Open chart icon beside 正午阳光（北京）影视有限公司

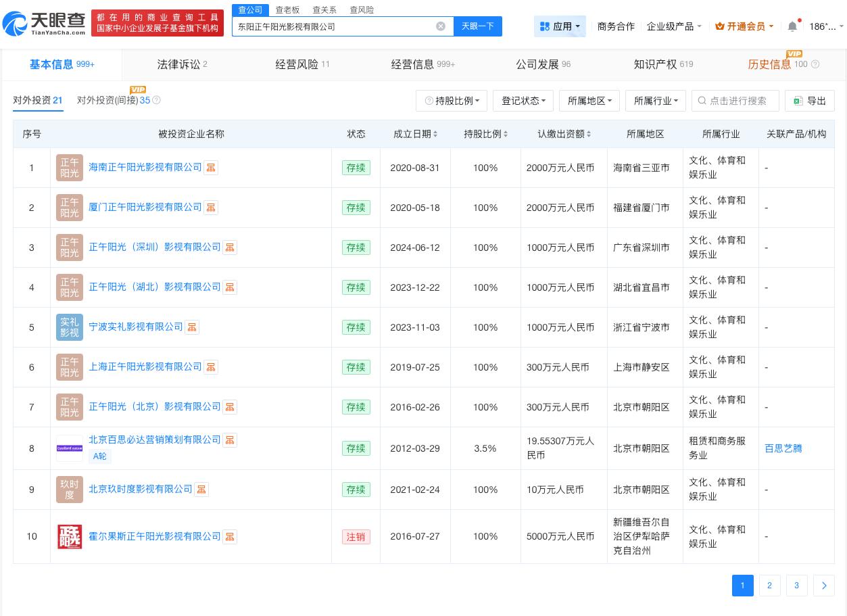point(229,407)
